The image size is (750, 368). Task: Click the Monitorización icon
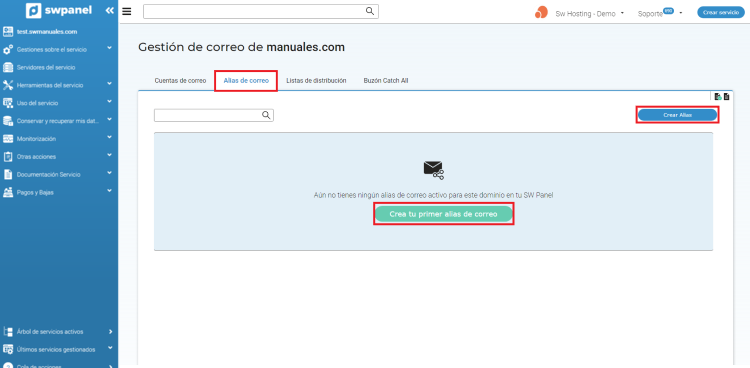pos(8,139)
